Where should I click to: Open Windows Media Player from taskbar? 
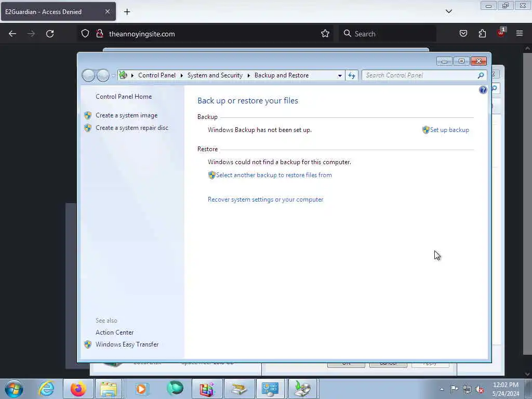pyautogui.click(x=142, y=389)
